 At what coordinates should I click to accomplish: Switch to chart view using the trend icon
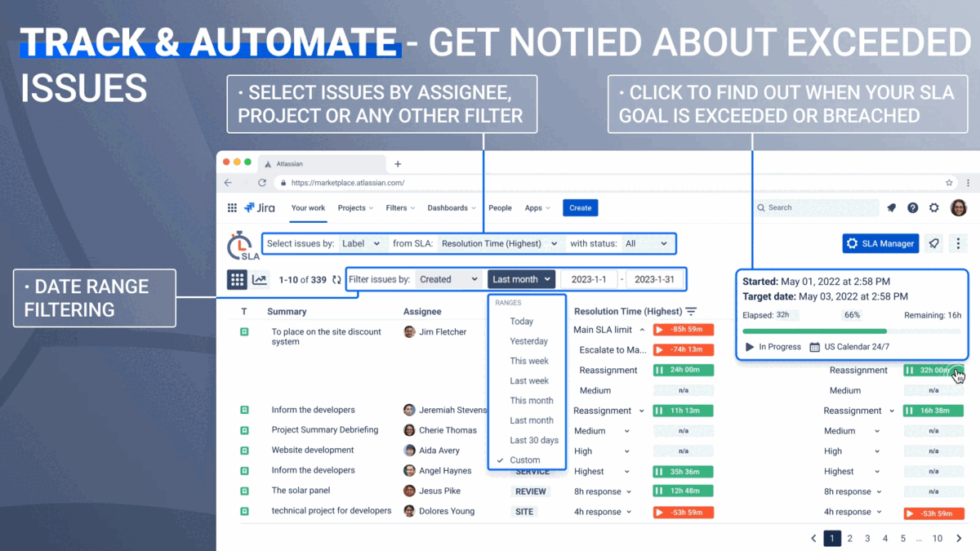point(260,279)
